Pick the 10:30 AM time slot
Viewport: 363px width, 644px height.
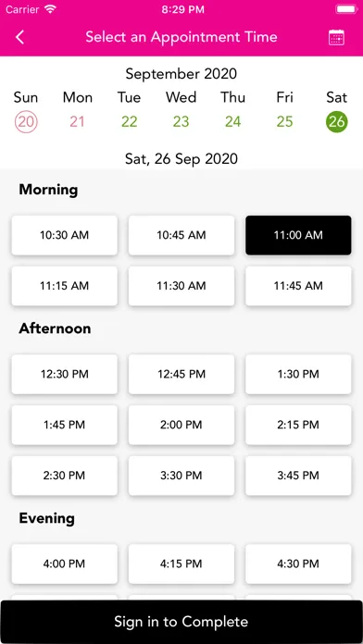point(65,235)
